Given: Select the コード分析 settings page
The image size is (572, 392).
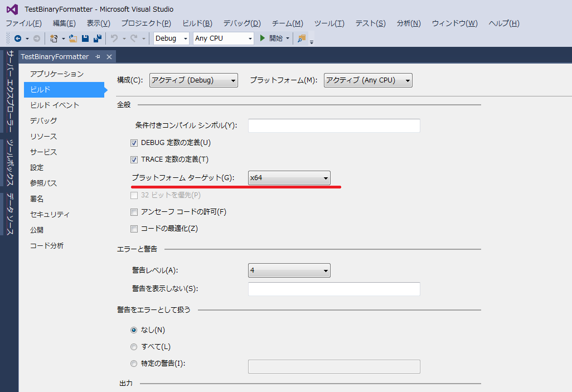Looking at the screenshot, I should (x=47, y=245).
